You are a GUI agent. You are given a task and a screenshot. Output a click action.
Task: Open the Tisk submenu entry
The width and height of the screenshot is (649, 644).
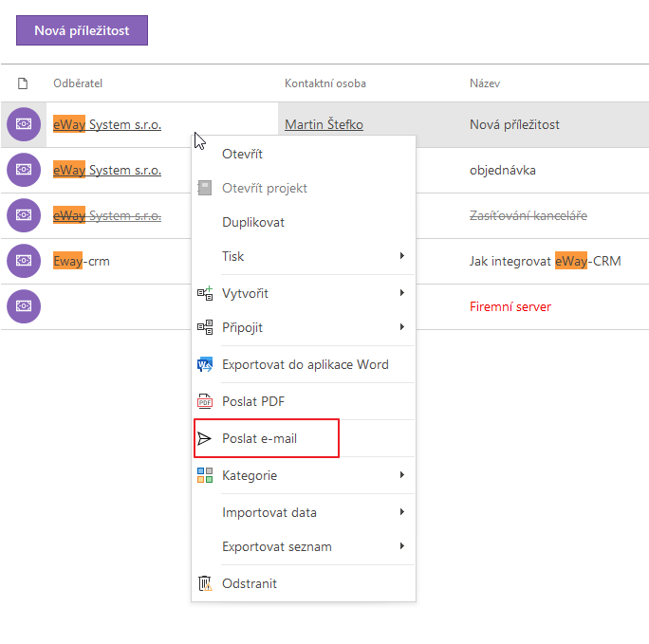pyautogui.click(x=304, y=256)
